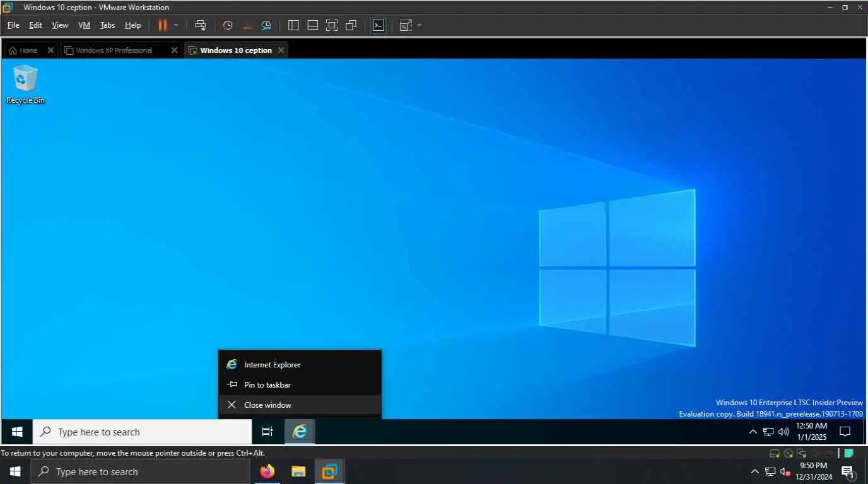Close the Windows XP Professional tab
The width and height of the screenshot is (868, 484).
coord(175,50)
